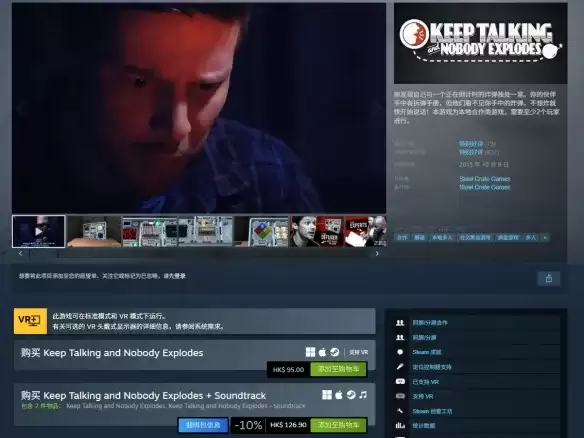The image size is (584, 438).
Task: Click the Steam icon in the Soundtrack bundle row
Action: click(x=351, y=395)
